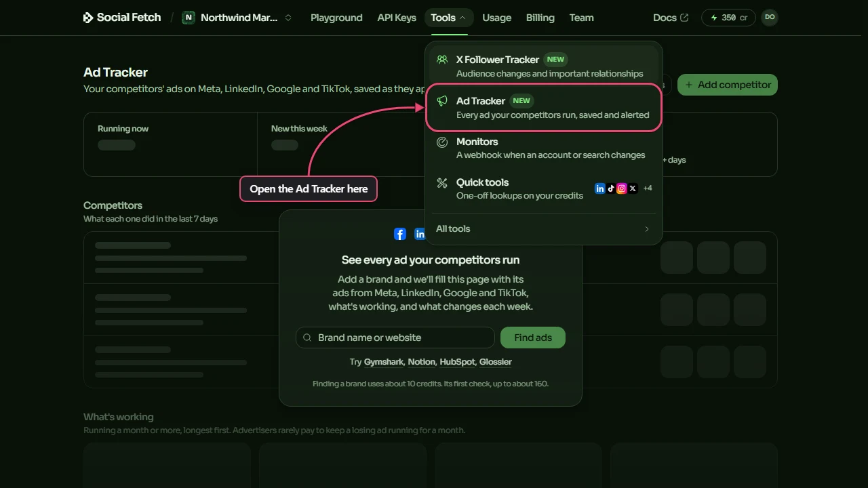Click the Competitors section heading
Image resolution: width=868 pixels, height=488 pixels.
coord(113,205)
